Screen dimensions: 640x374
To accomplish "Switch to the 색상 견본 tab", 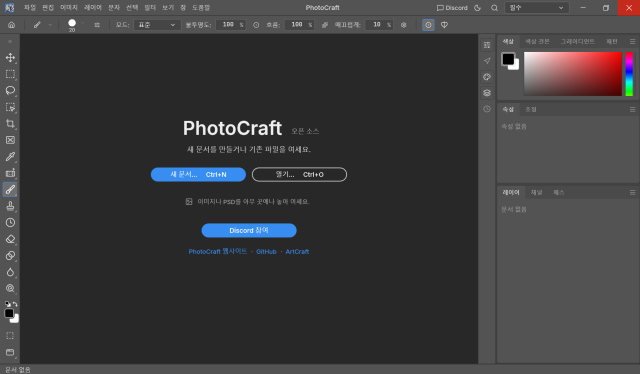I will (537, 42).
